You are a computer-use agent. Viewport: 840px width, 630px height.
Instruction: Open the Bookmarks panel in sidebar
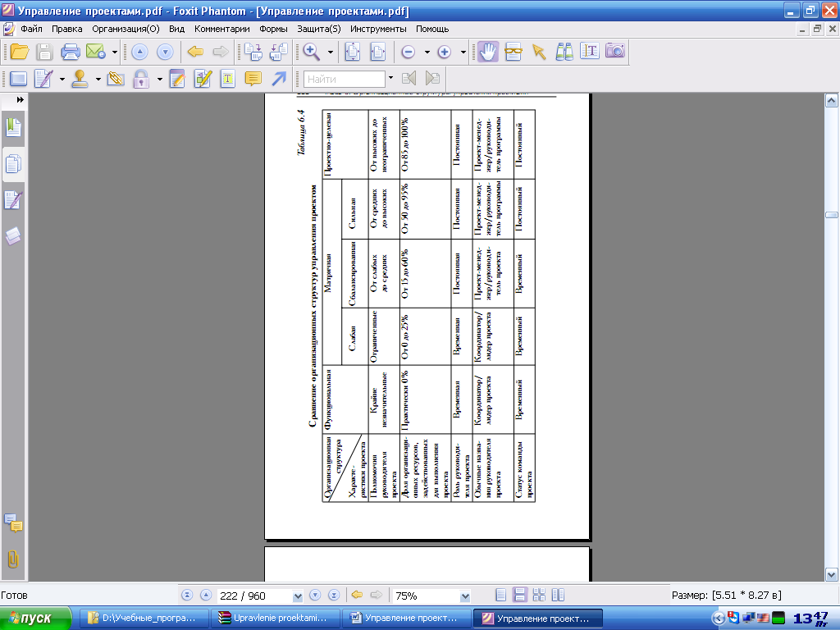[x=13, y=128]
